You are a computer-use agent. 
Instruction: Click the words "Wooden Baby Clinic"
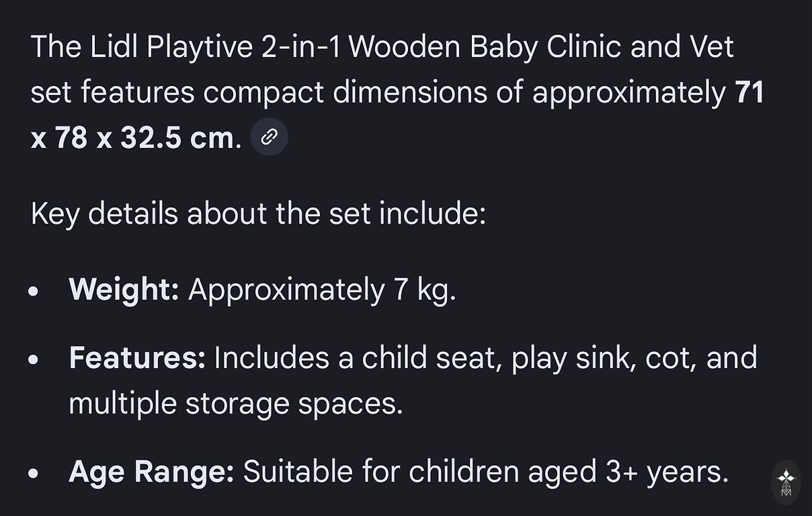coord(483,47)
